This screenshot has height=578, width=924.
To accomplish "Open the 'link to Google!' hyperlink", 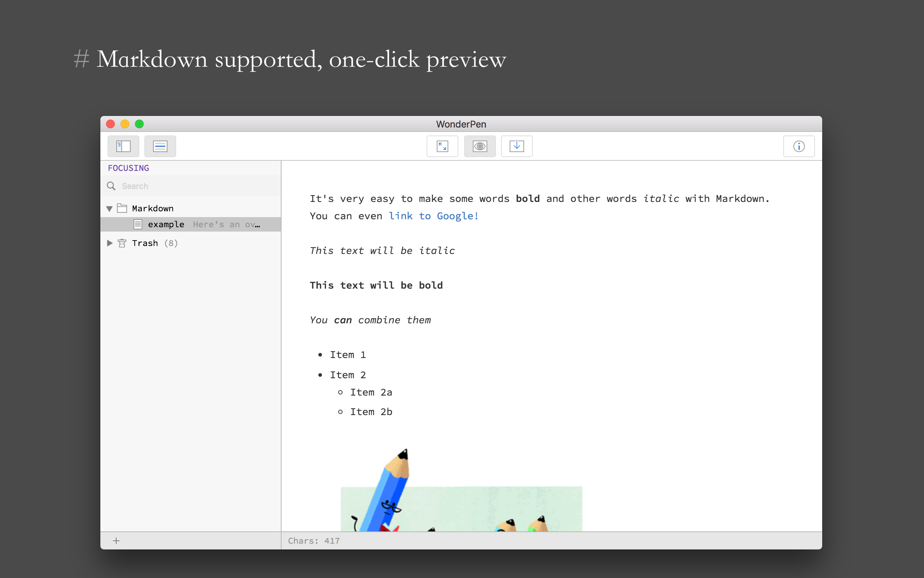I will (x=433, y=216).
